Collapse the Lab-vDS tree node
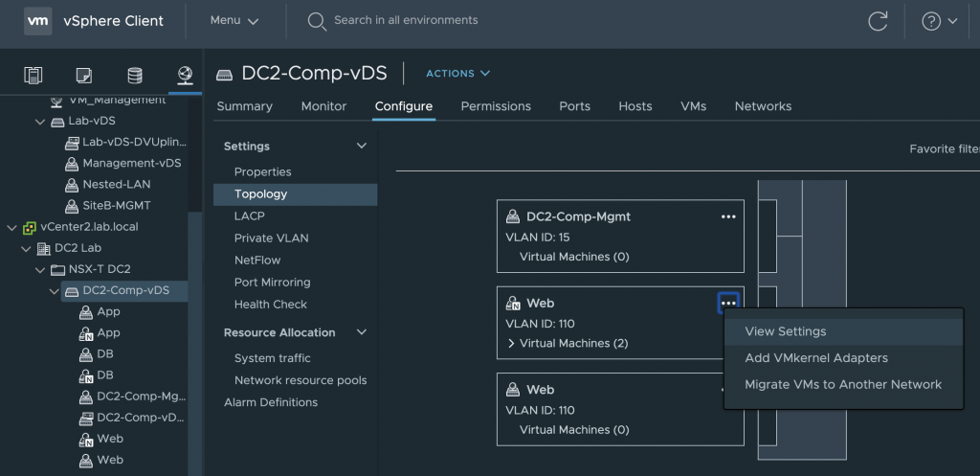The height and width of the screenshot is (476, 980). pos(40,122)
